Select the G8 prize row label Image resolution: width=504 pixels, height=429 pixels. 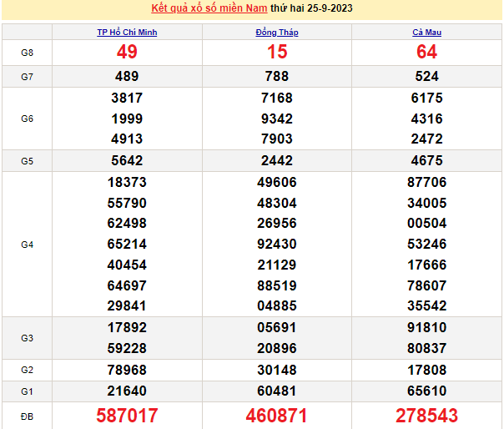click(27, 52)
